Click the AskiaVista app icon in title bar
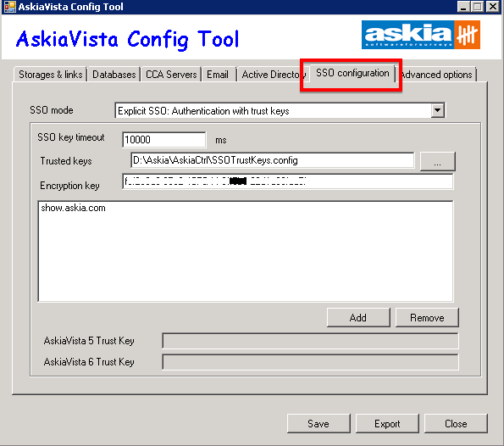 pos(10,7)
